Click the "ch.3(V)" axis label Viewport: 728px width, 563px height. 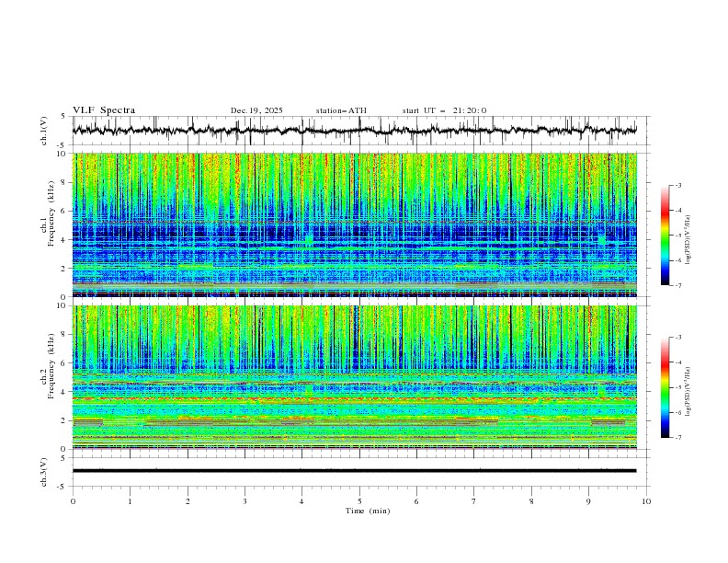click(44, 472)
